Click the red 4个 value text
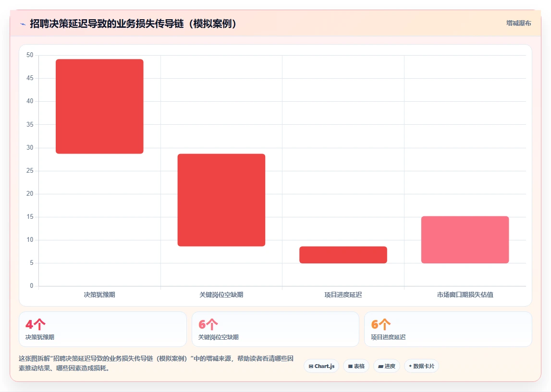551x392 pixels. click(x=36, y=324)
